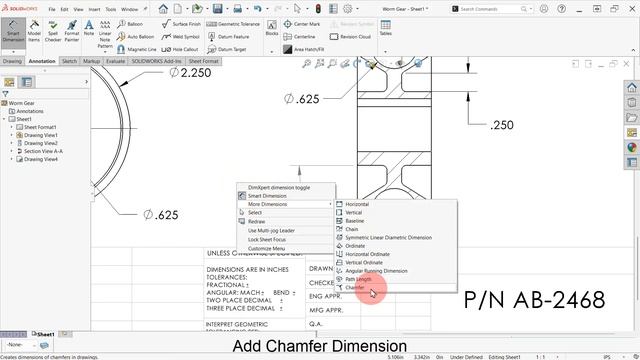Screen dimensions: 640x360
Task: Open the SOLIDWORKS Resources home pane icon
Action: [x=632, y=87]
